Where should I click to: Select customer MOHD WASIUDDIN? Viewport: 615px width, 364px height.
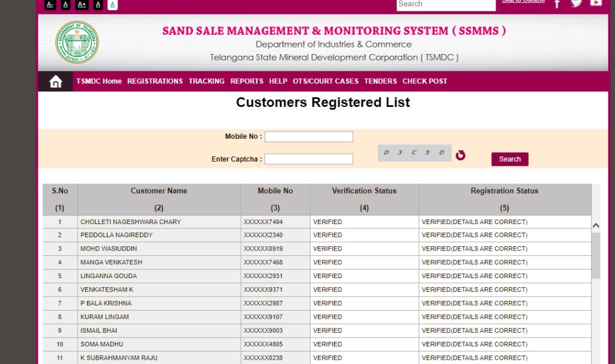109,249
